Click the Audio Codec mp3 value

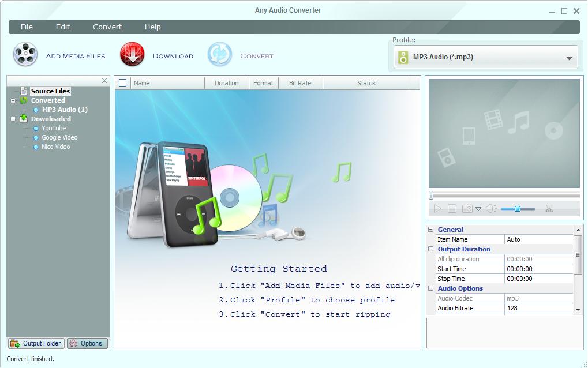(x=539, y=298)
